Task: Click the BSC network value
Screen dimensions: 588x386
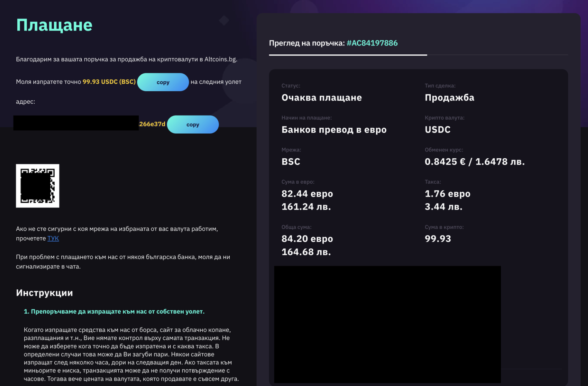Action: pos(291,161)
